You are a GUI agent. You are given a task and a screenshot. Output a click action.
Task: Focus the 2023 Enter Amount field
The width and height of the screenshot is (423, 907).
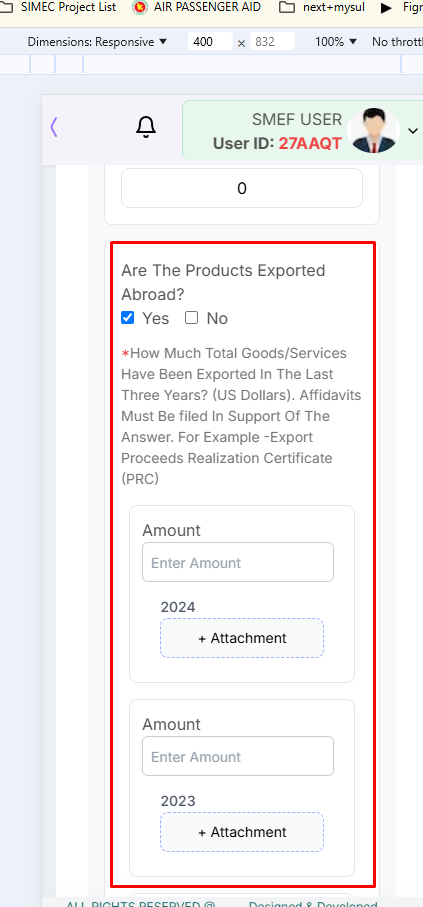point(238,756)
